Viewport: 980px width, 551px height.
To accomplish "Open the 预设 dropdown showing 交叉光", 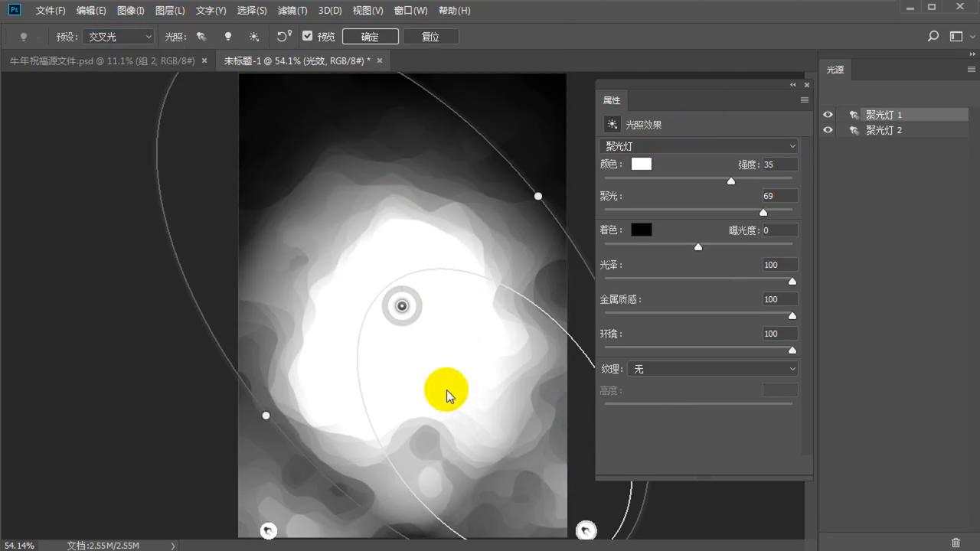I will [x=119, y=37].
